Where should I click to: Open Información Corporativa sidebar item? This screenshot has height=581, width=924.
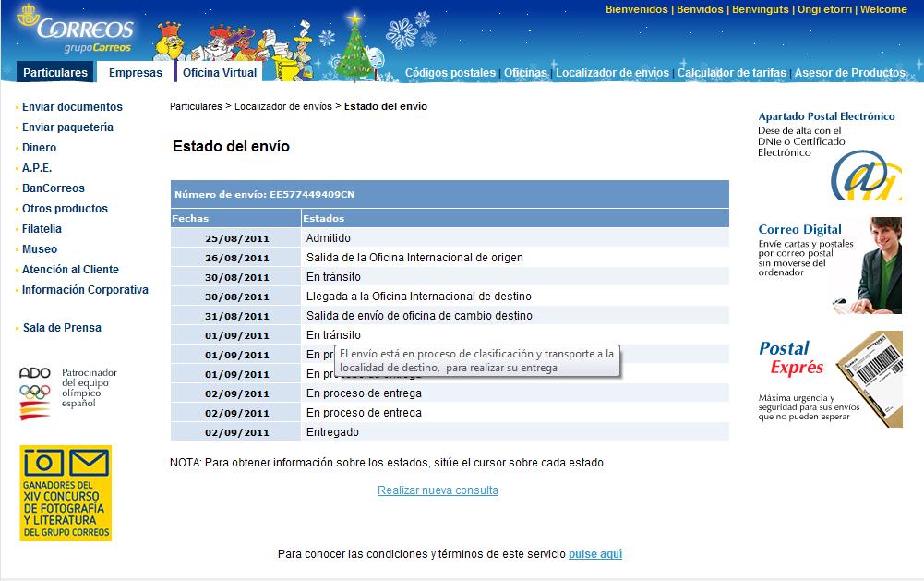[85, 290]
